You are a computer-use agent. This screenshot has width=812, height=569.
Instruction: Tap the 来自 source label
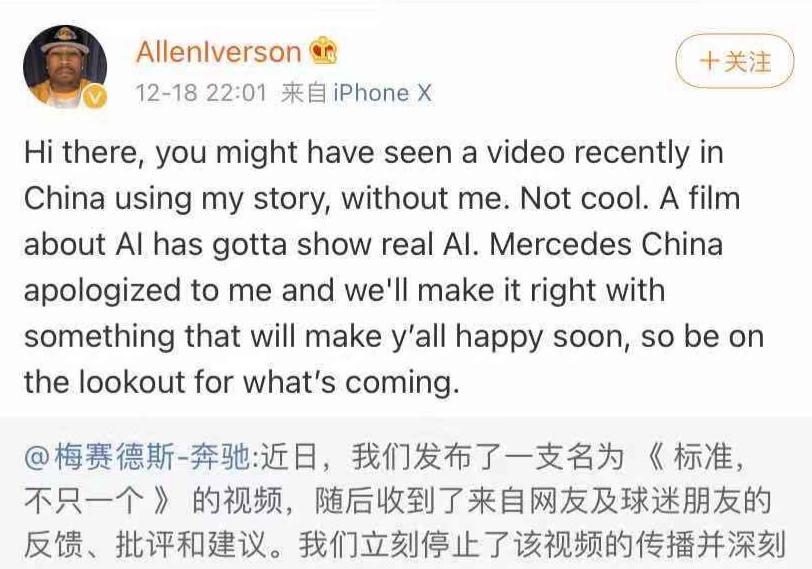[304, 93]
